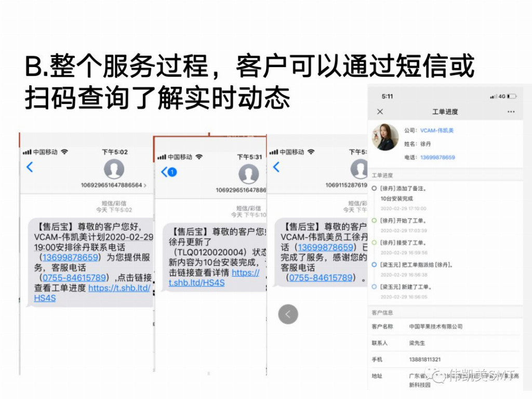Screen dimensions: 532x399
Task: Select the 新建了工单 timeline entry
Action: [x=406, y=287]
